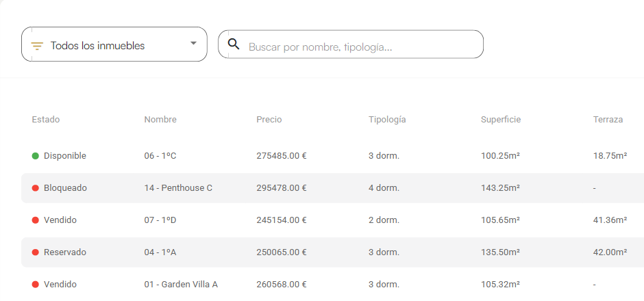The image size is (644, 301).
Task: Click the price 245154.00 €
Action: (282, 220)
